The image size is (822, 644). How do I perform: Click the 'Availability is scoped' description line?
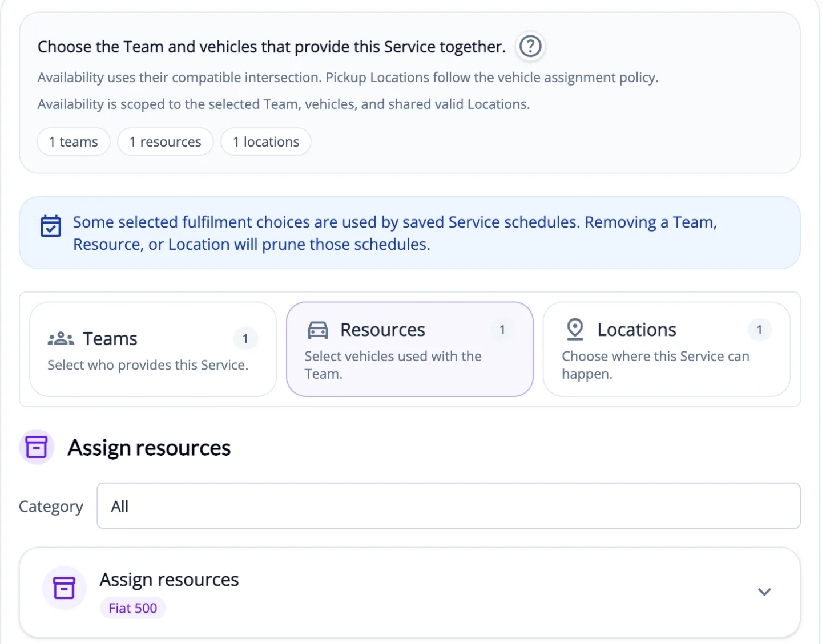284,104
